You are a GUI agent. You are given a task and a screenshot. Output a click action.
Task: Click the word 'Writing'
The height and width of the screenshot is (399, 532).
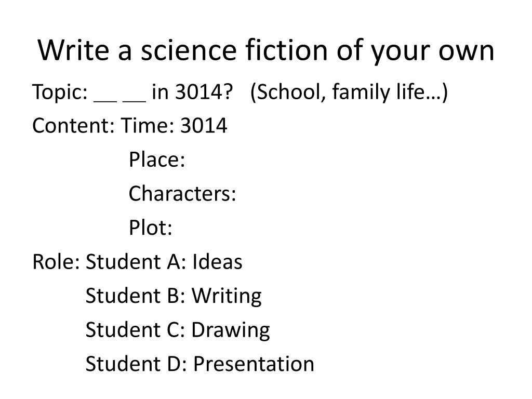click(227, 297)
